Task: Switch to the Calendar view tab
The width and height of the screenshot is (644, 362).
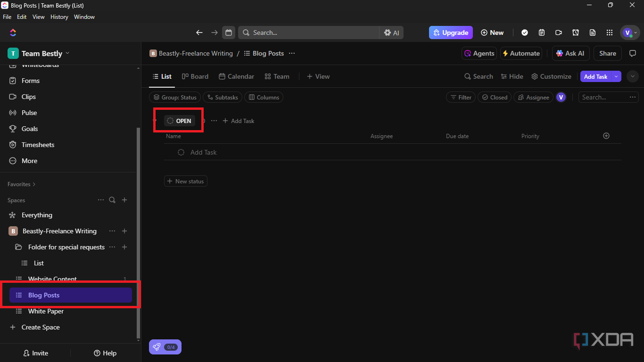Action: tap(237, 76)
